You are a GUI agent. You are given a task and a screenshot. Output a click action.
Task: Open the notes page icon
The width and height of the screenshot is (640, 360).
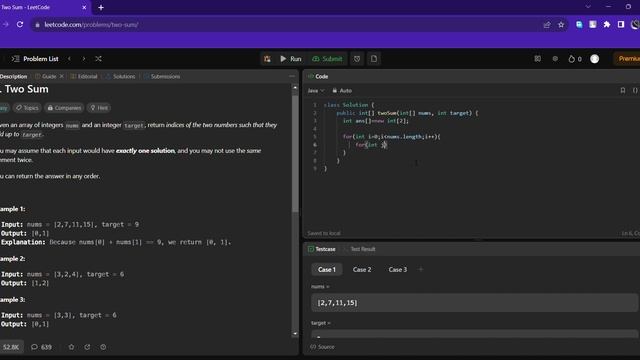pyautogui.click(x=374, y=59)
